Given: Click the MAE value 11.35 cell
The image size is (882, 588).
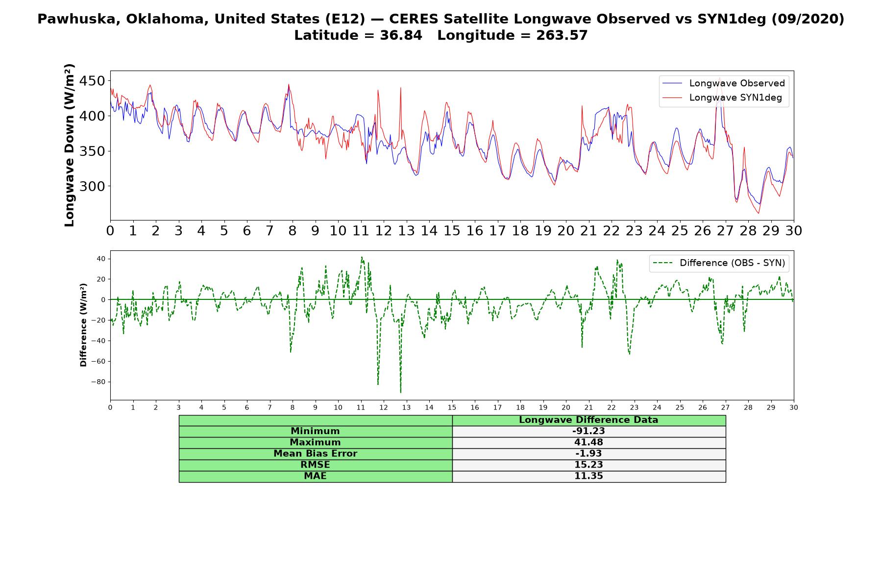Looking at the screenshot, I should coord(588,476).
